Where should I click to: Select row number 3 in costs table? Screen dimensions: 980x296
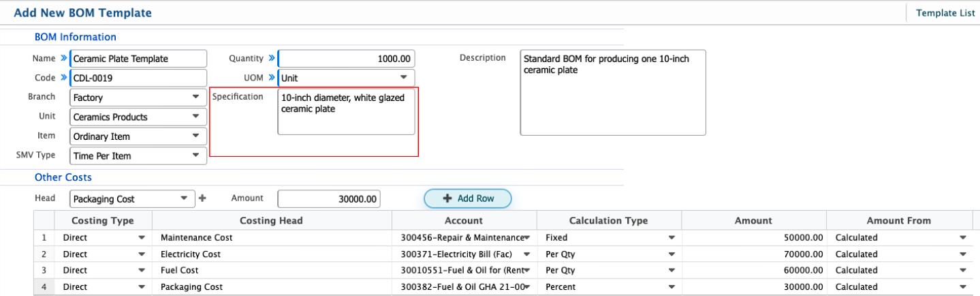pos(44,270)
